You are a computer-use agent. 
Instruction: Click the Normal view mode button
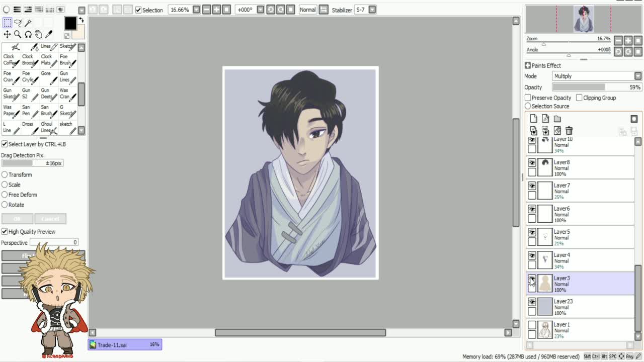(307, 10)
